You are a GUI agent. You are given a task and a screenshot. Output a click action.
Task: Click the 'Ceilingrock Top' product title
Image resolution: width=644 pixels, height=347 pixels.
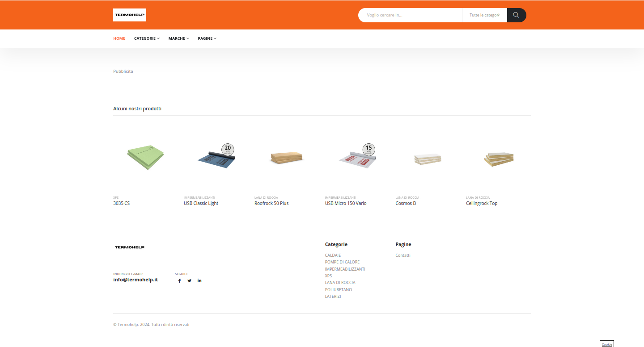click(x=482, y=203)
